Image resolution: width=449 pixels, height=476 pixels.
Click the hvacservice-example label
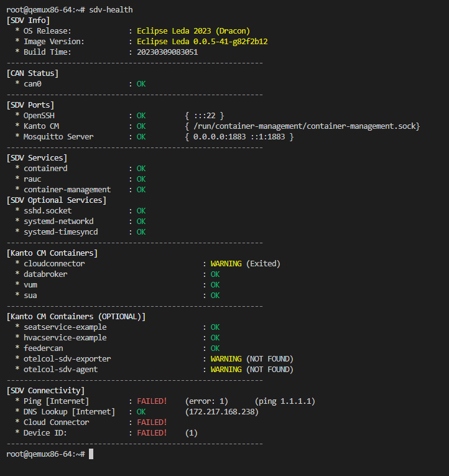click(x=65, y=338)
